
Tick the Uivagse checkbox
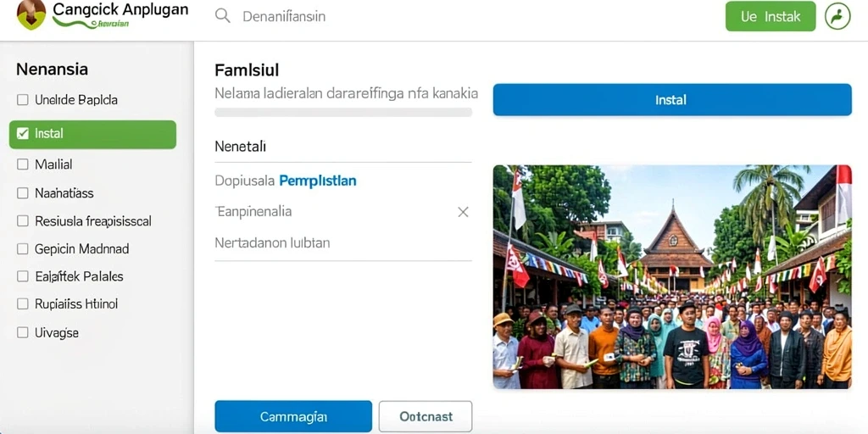click(x=23, y=332)
